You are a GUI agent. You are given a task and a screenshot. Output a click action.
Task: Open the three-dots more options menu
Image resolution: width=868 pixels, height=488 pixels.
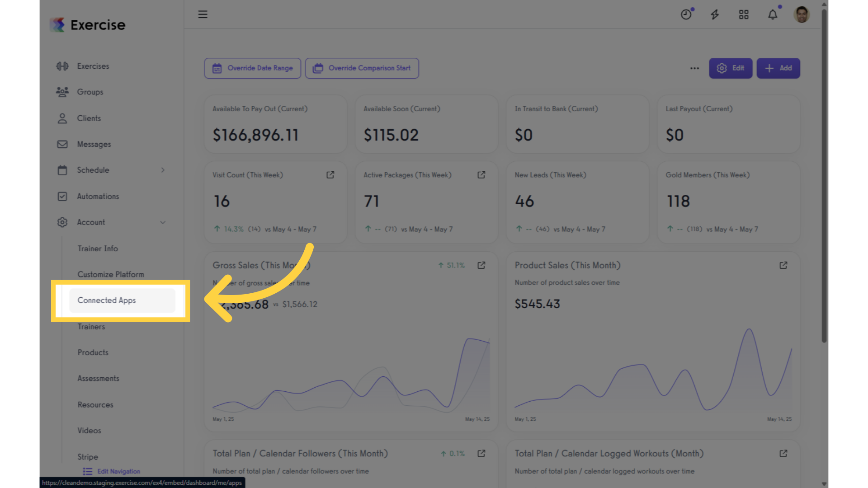694,68
